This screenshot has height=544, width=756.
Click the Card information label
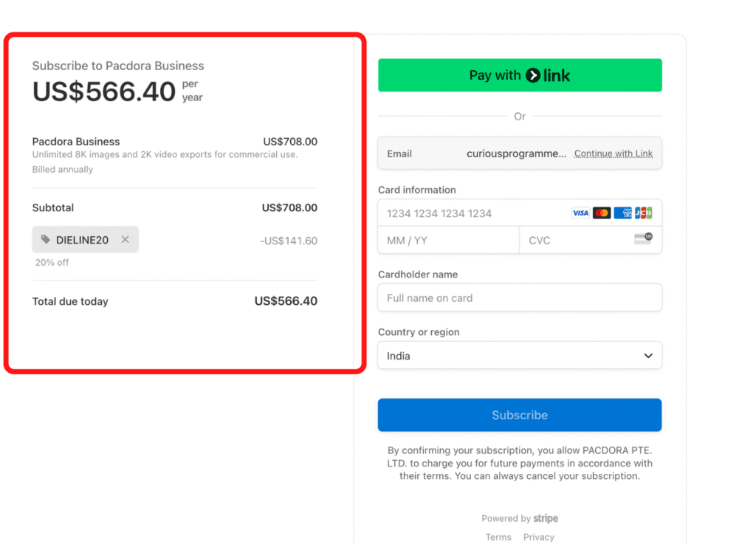click(x=416, y=190)
